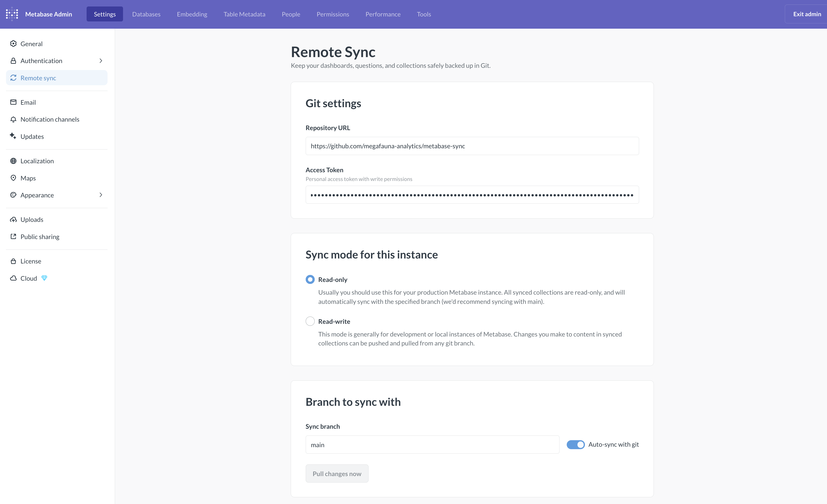Open the Databases tab
Viewport: 827px width, 504px height.
146,14
